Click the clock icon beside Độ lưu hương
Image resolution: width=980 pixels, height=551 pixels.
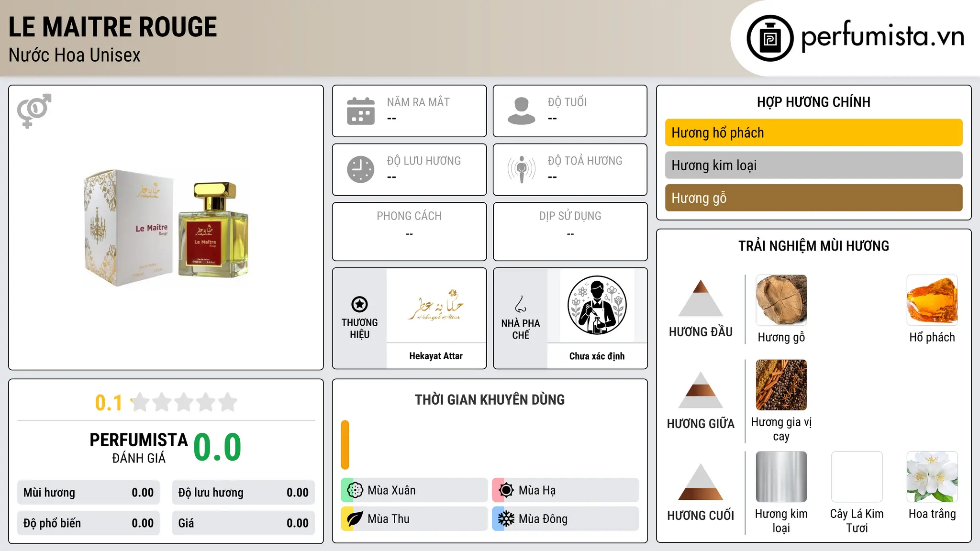(361, 169)
